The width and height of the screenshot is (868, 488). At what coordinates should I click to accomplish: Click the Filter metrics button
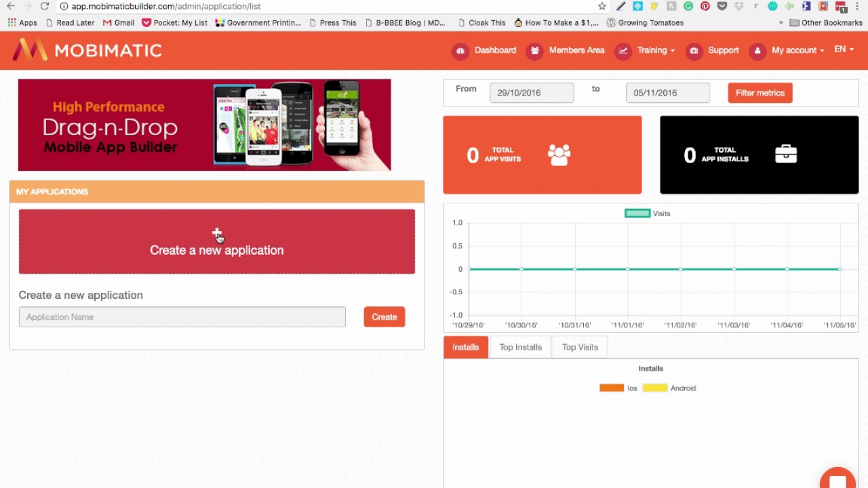[x=760, y=93]
